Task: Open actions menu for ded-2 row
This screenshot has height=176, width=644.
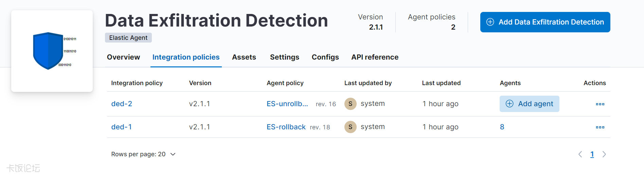Action: 600,104
